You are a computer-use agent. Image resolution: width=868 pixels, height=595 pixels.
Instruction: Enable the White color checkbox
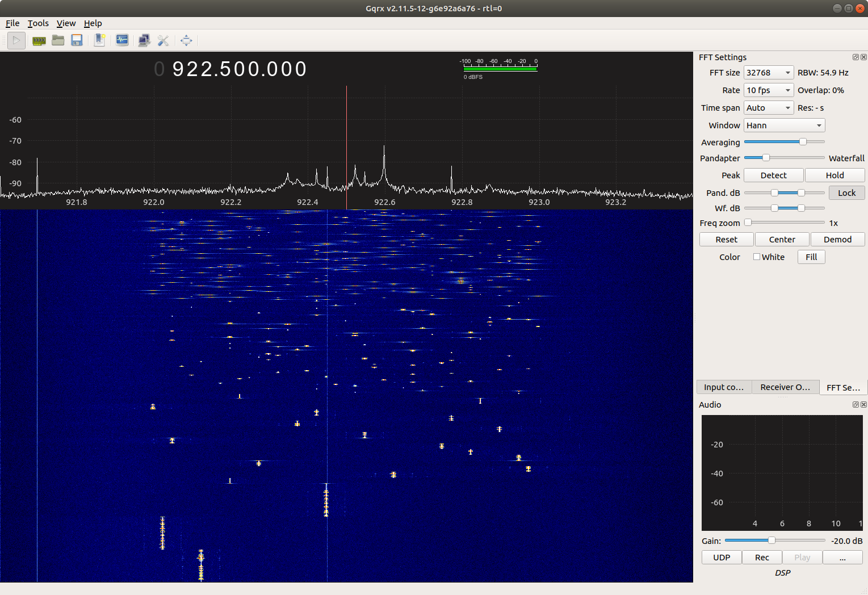coord(756,257)
